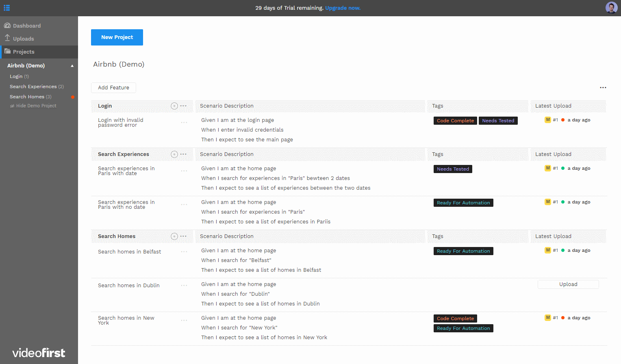
Task: Click the Search Homes feature header
Action: (x=117, y=236)
